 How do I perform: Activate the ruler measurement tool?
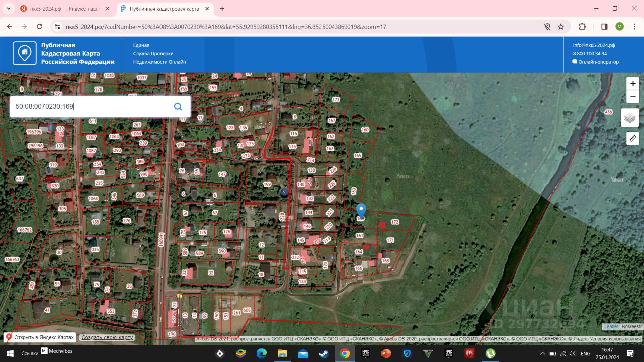click(x=632, y=138)
